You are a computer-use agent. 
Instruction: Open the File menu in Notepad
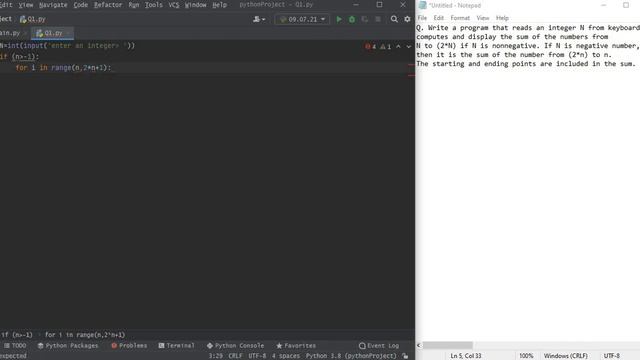[422, 18]
